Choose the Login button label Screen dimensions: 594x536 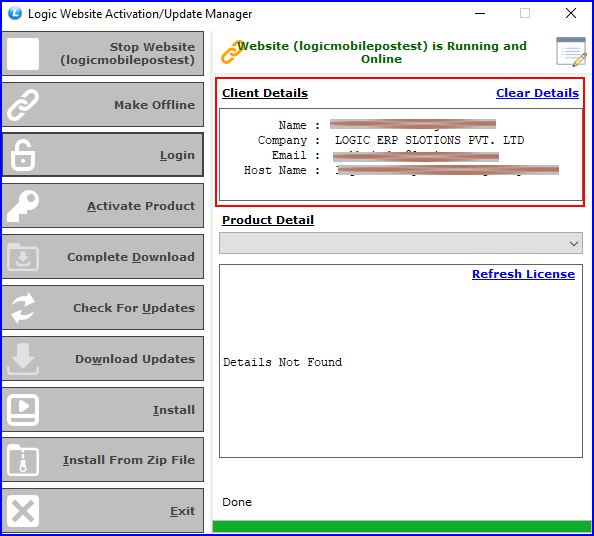177,155
